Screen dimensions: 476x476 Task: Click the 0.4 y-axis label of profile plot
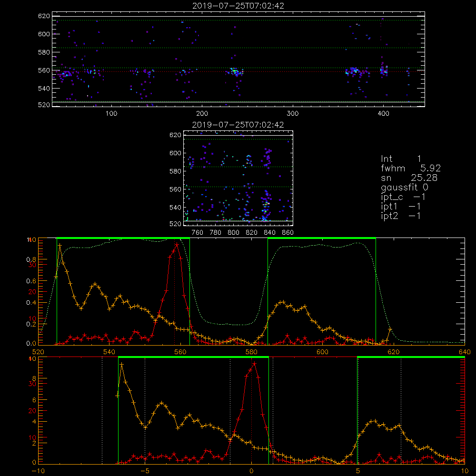(x=30, y=303)
